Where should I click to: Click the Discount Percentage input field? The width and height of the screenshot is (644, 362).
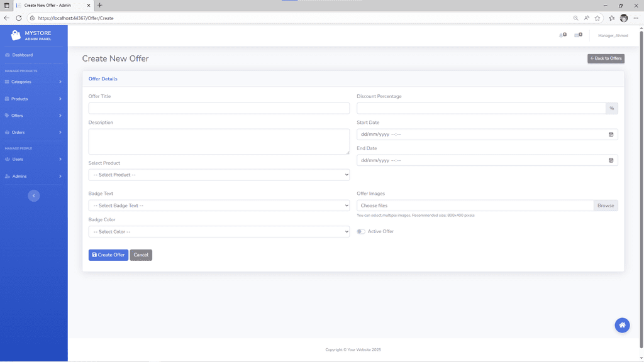481,108
